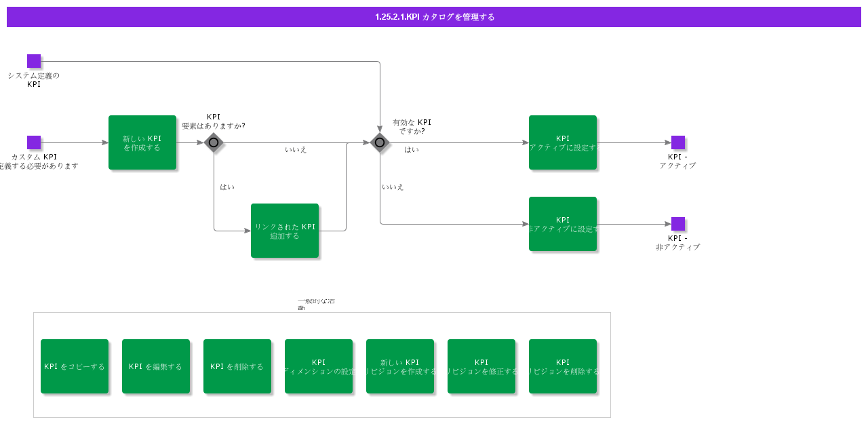This screenshot has height=424, width=868.
Task: Click the KPI - アクティブ end event square
Action: click(x=678, y=142)
